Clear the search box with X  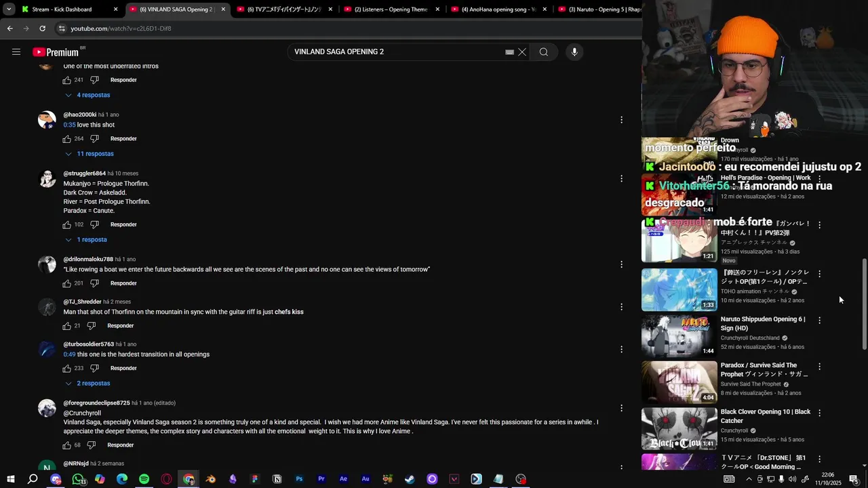coord(522,52)
